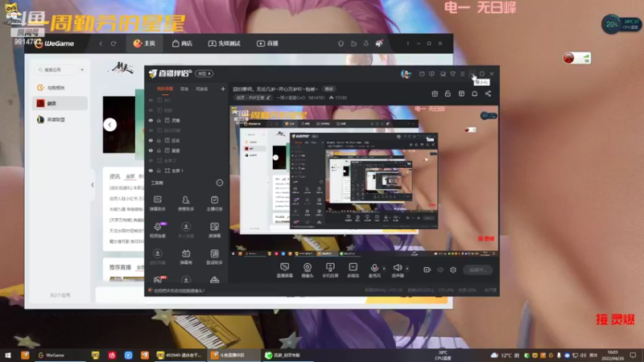Screen dimensions: 644x362
Task: Toggle lock on 灵爆 source layer
Action: click(x=159, y=120)
